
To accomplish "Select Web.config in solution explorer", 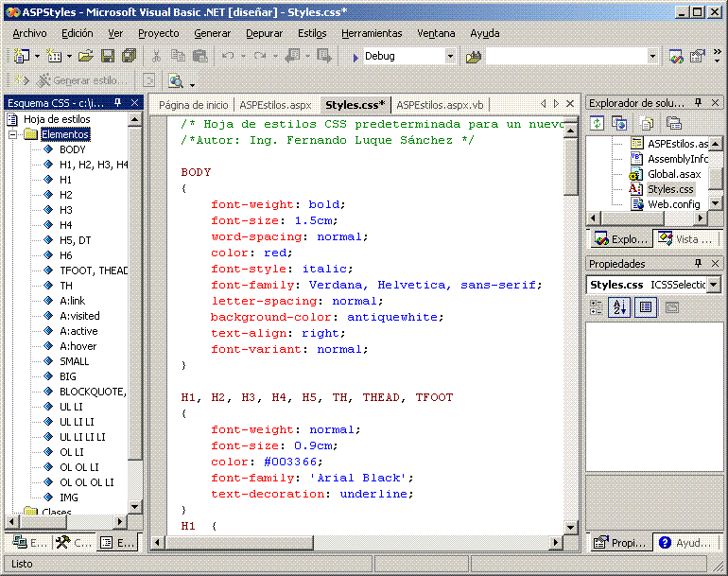I will (674, 204).
